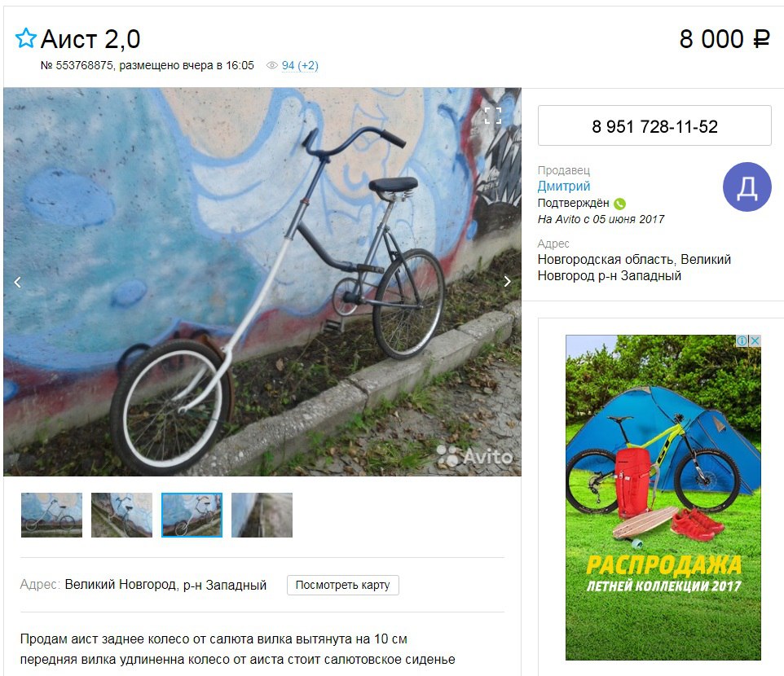Add listing to favorites with star icon
This screenshot has width=784, height=676.
(x=25, y=38)
